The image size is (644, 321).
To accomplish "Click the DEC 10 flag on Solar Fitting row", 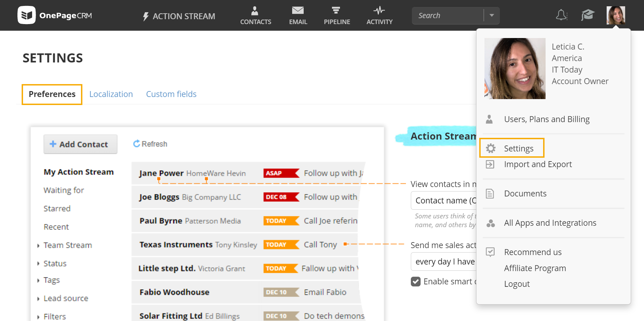I will tap(281, 316).
